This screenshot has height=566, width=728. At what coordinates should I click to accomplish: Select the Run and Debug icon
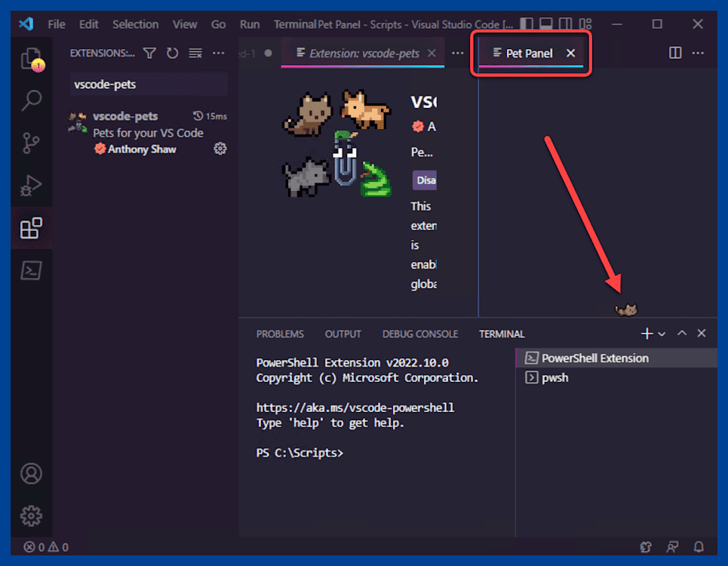[x=31, y=186]
